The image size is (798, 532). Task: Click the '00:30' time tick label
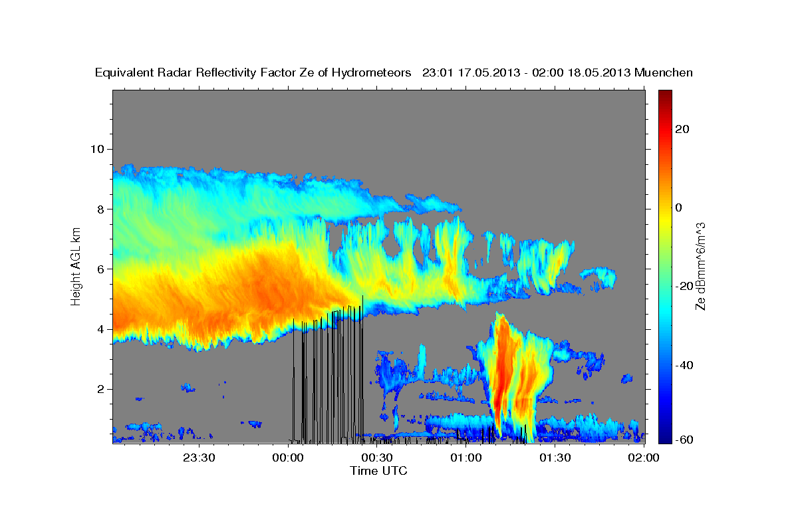pyautogui.click(x=377, y=457)
